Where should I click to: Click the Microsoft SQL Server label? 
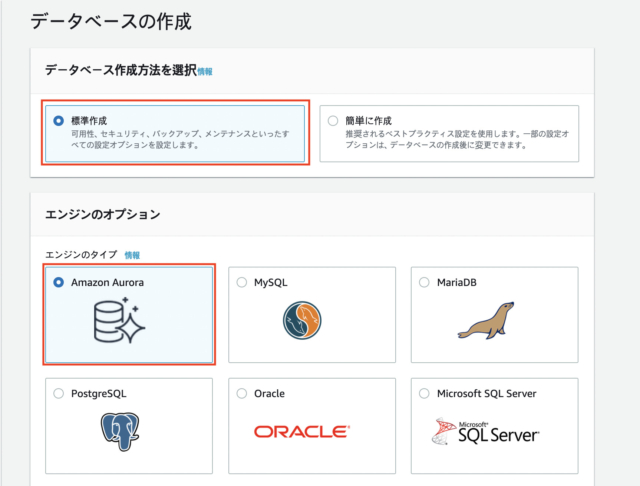click(487, 394)
